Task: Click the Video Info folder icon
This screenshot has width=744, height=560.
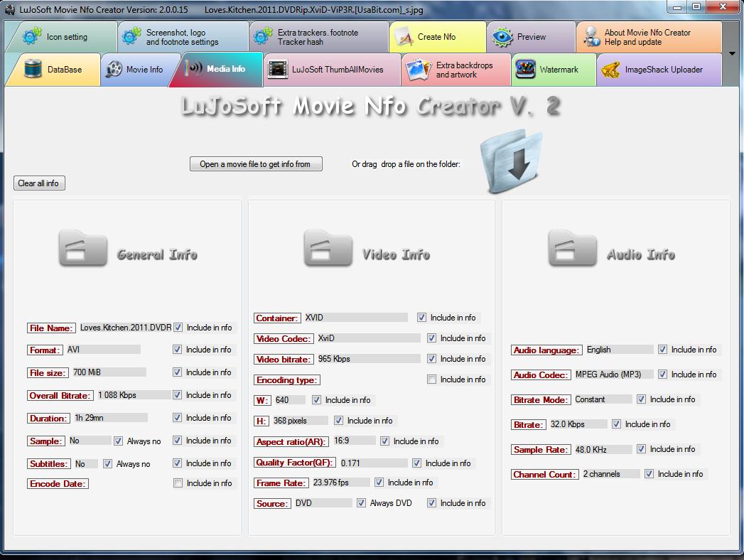Action: [x=328, y=248]
